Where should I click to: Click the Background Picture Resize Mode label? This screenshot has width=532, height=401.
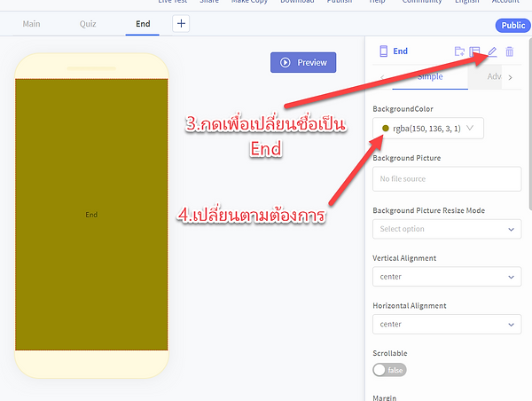pyautogui.click(x=429, y=210)
